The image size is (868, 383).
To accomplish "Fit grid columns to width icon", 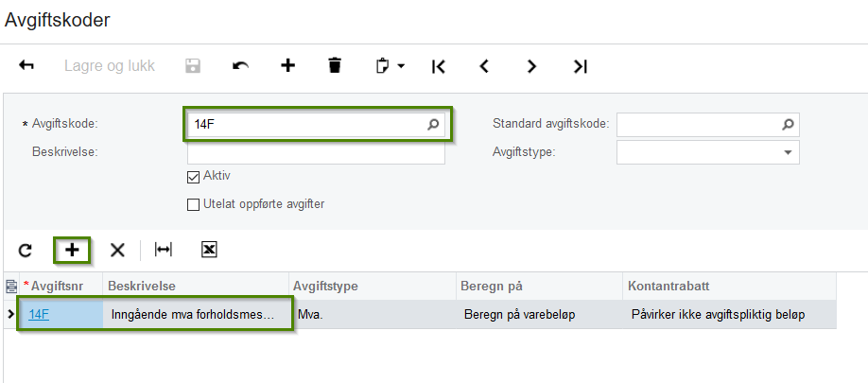I will coord(164,250).
